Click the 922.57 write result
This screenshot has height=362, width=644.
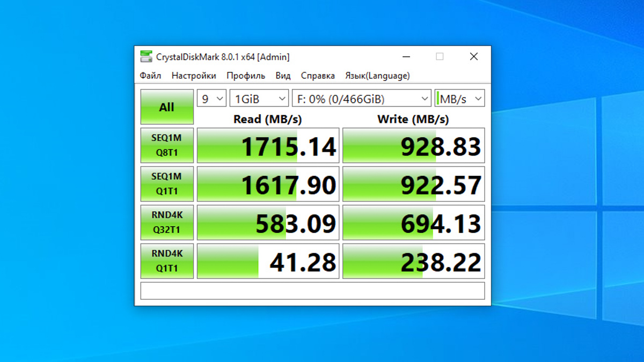point(414,184)
